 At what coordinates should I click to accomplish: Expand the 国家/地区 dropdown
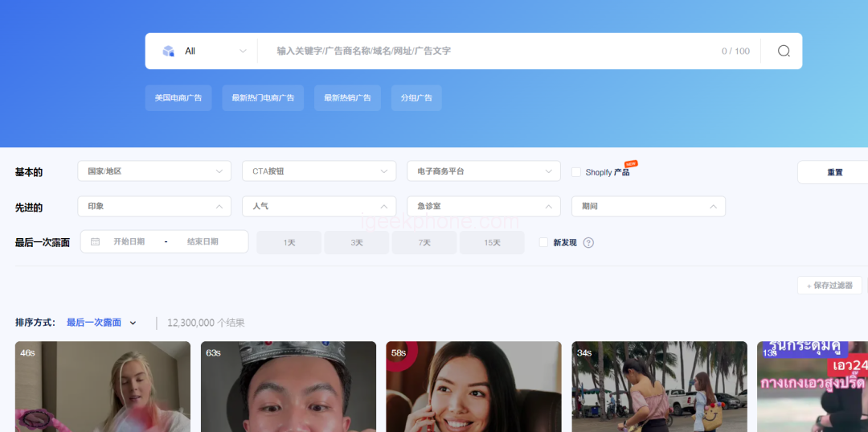pyautogui.click(x=154, y=171)
